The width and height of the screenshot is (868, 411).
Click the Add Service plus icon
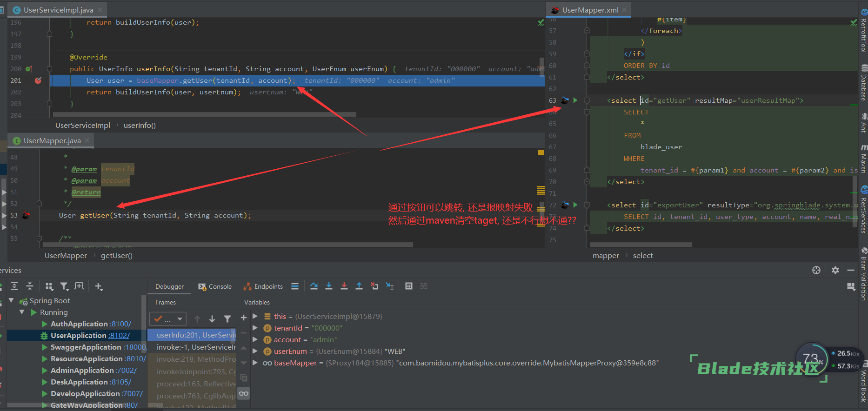pyautogui.click(x=99, y=286)
